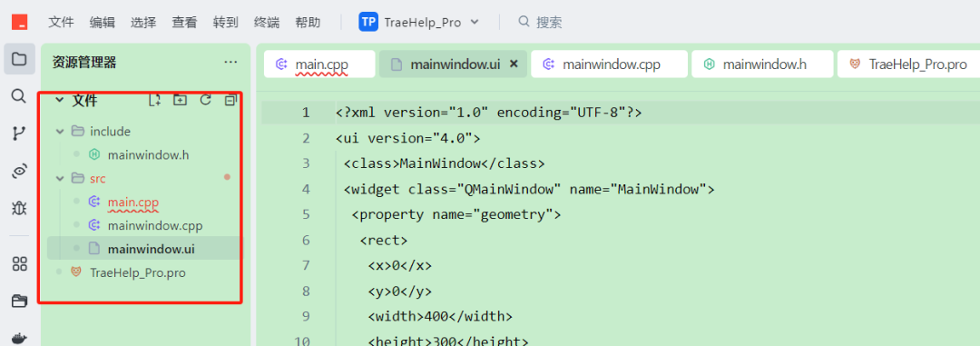Click the QMainWindow widget code line

[x=529, y=190]
